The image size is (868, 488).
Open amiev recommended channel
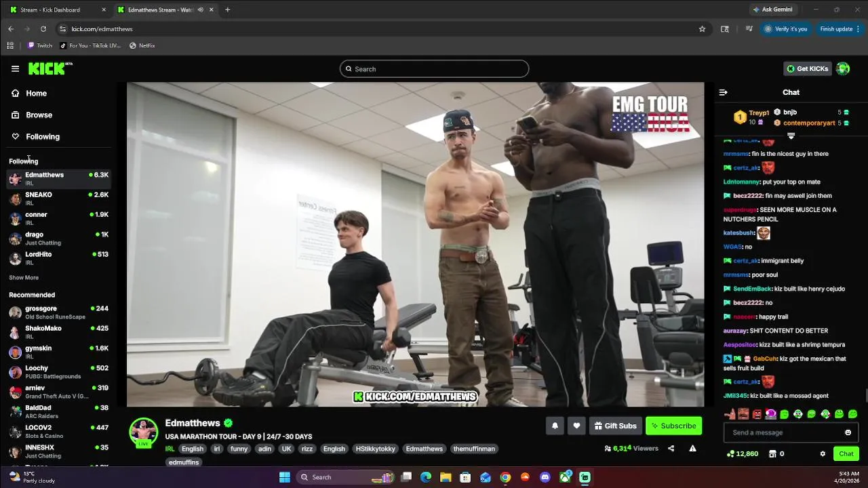58,391
